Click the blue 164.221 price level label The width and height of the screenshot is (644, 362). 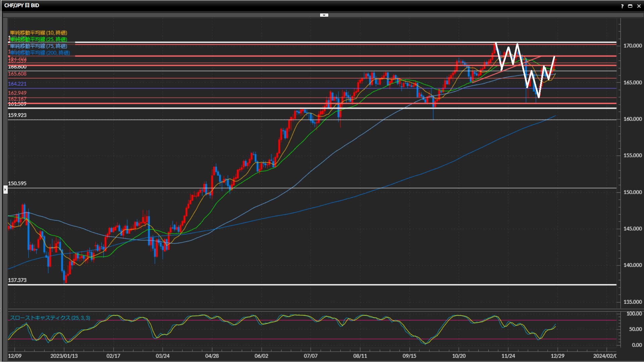(17, 84)
